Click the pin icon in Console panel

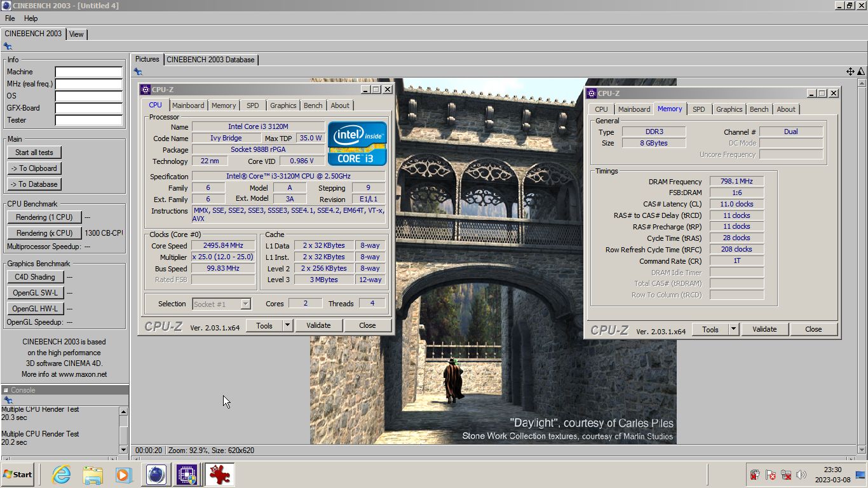click(x=8, y=400)
